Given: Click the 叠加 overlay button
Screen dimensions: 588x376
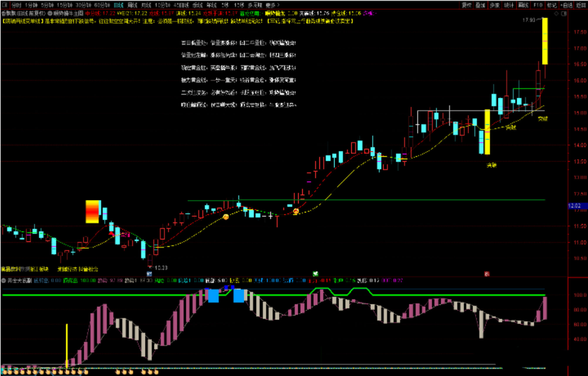Looking at the screenshot, I should (480, 5).
